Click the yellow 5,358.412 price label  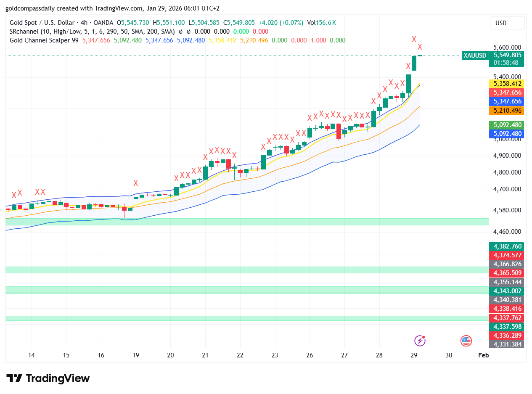point(507,84)
